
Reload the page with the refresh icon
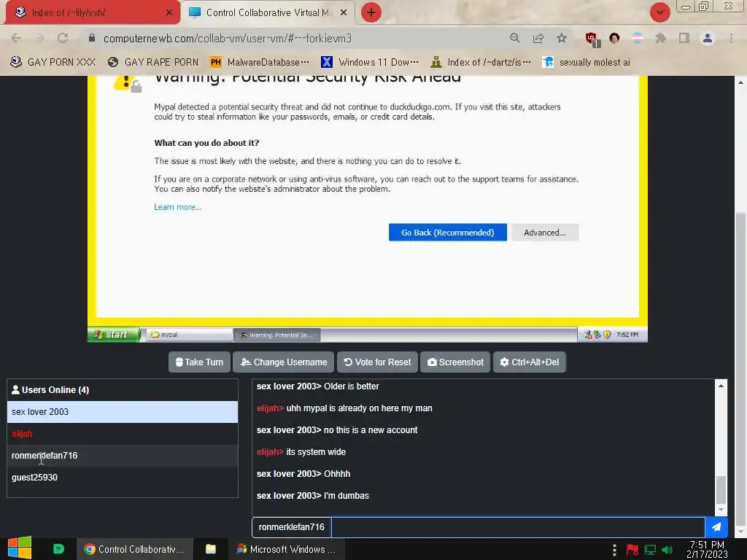coord(63,38)
